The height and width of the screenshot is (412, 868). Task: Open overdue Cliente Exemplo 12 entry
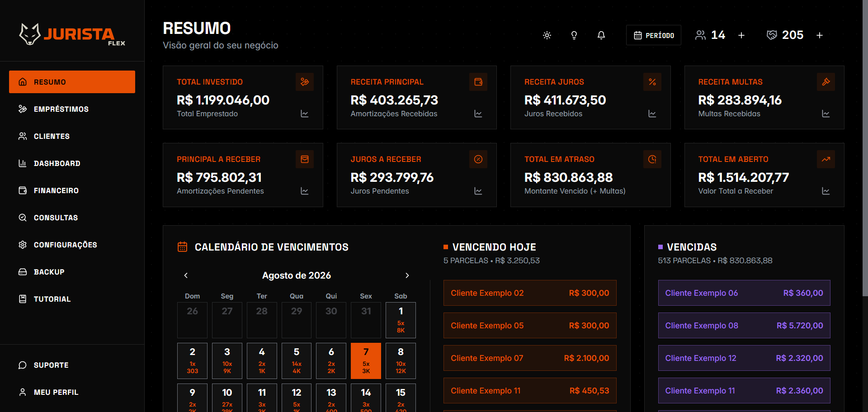744,358
